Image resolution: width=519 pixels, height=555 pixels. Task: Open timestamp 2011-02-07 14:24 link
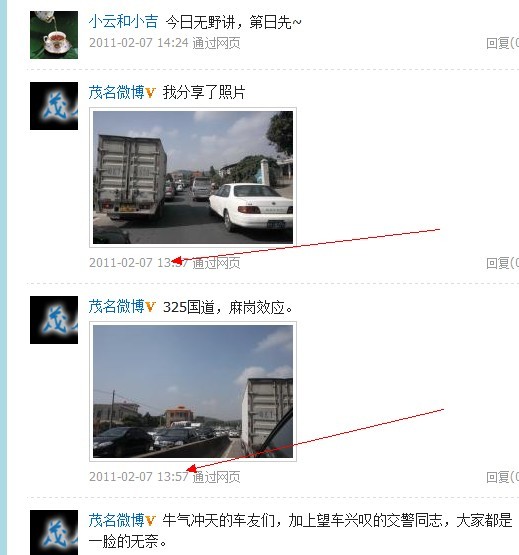point(139,43)
